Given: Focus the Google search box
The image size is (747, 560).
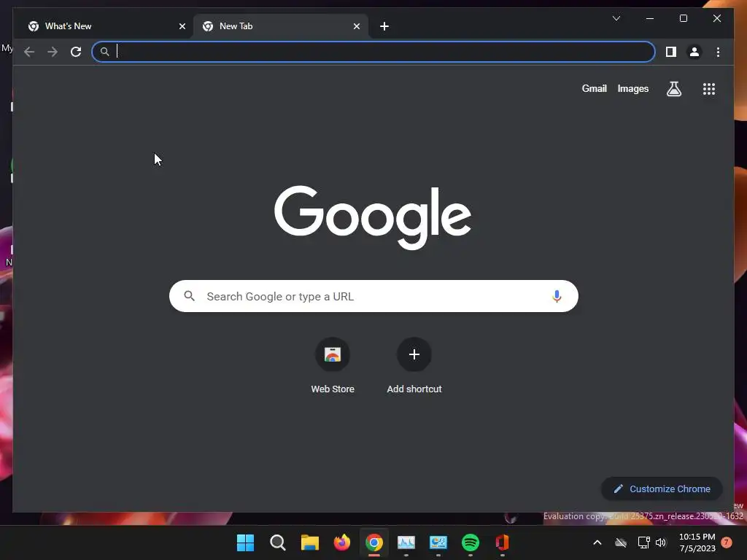Looking at the screenshot, I should pyautogui.click(x=373, y=296).
